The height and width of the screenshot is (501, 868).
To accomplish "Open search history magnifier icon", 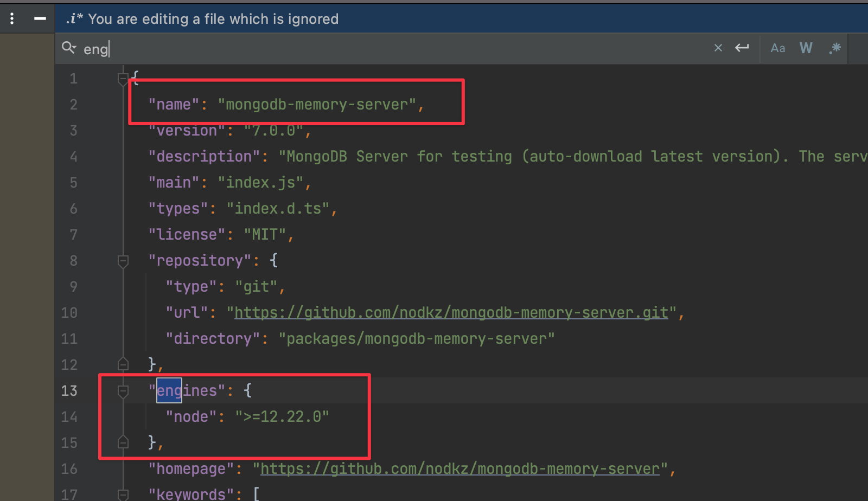I will point(69,48).
